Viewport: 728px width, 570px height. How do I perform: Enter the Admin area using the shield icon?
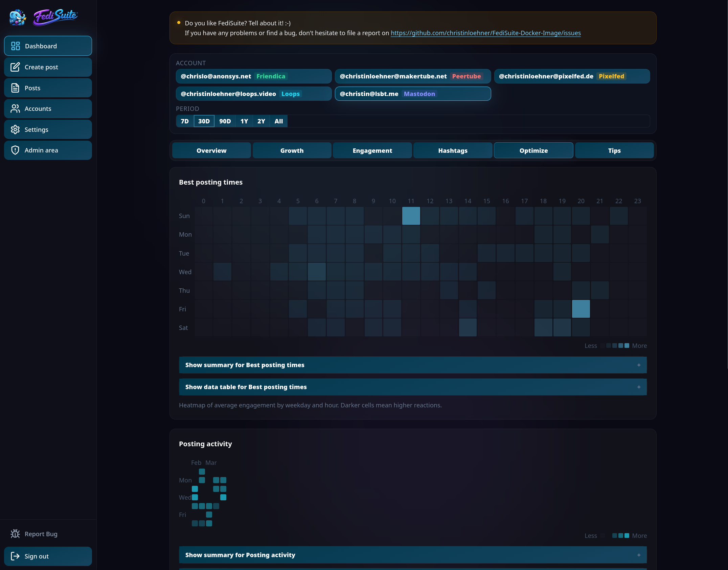tap(16, 150)
